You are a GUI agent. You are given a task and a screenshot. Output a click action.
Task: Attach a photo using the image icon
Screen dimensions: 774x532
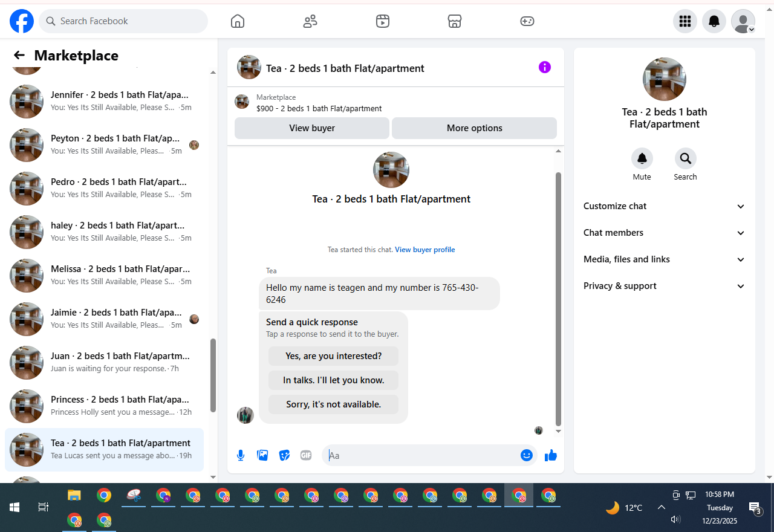click(262, 455)
